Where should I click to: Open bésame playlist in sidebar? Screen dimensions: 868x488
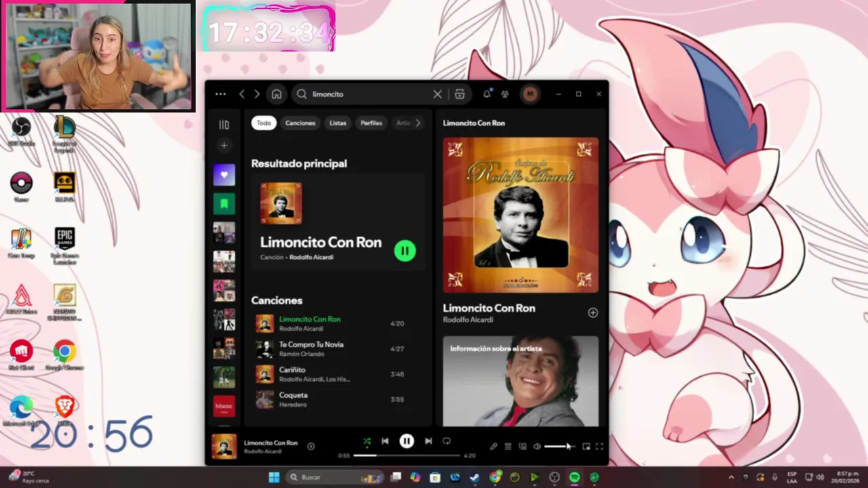click(x=224, y=406)
